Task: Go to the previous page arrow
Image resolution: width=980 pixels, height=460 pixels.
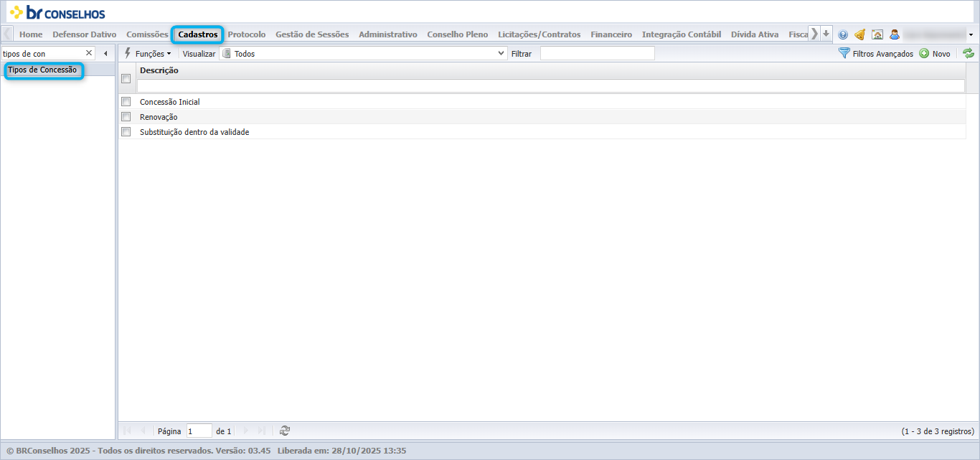Action: 143,431
